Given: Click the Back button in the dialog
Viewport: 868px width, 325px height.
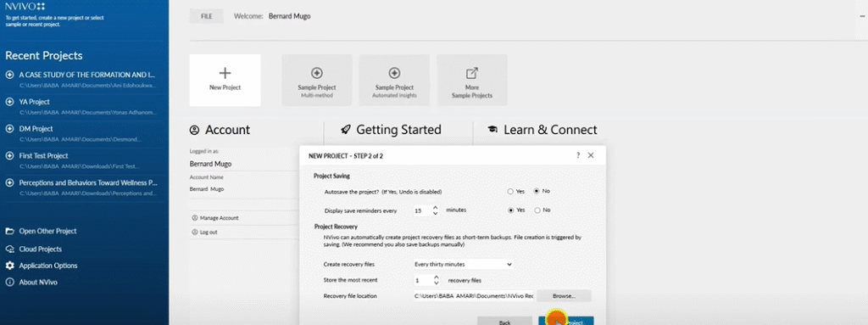Looking at the screenshot, I should pyautogui.click(x=504, y=321).
